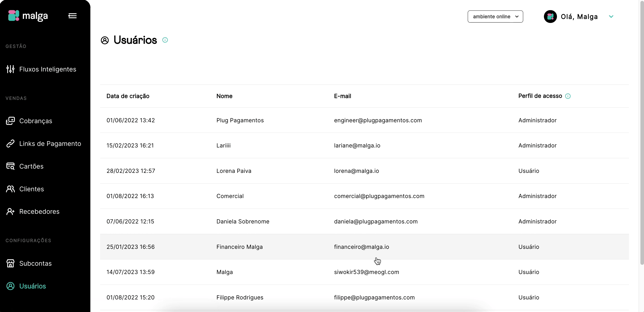Viewport: 644px width, 312px height.
Task: Click the Subcontas store icon
Action: [x=10, y=263]
